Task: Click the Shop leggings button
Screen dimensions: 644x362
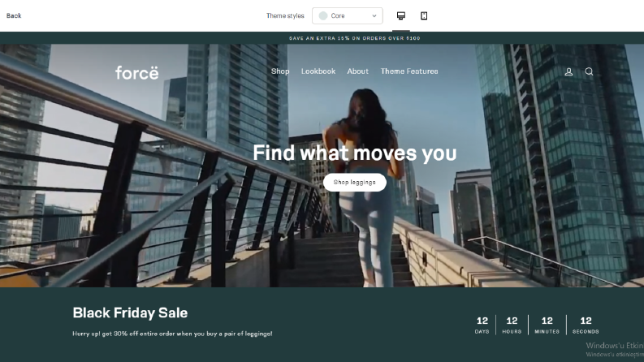Action: [x=354, y=183]
